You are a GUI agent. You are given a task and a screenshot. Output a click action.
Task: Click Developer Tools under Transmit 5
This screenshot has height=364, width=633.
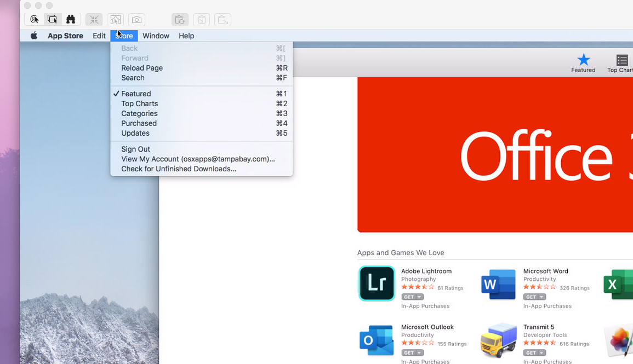point(545,335)
